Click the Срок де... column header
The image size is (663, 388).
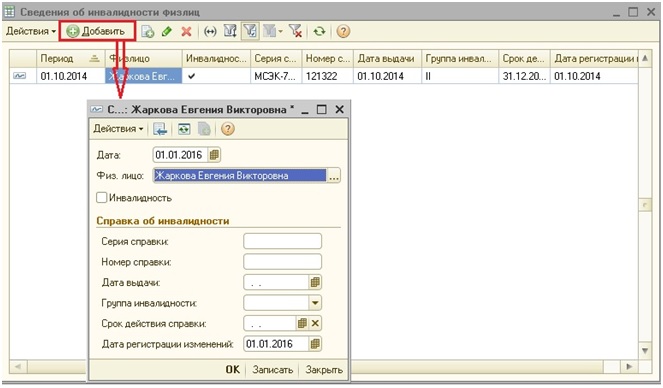coord(524,59)
